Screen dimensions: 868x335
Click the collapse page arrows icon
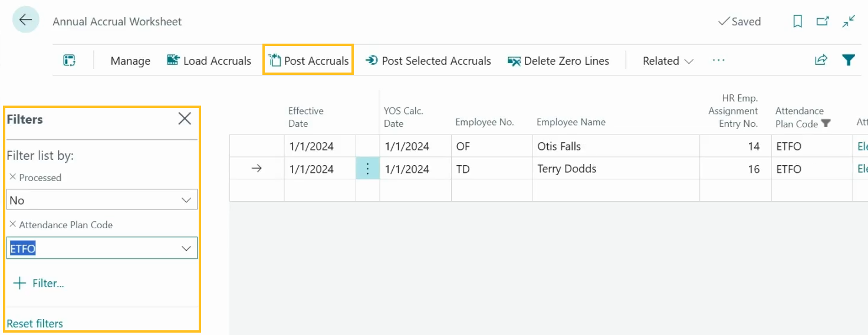point(849,22)
